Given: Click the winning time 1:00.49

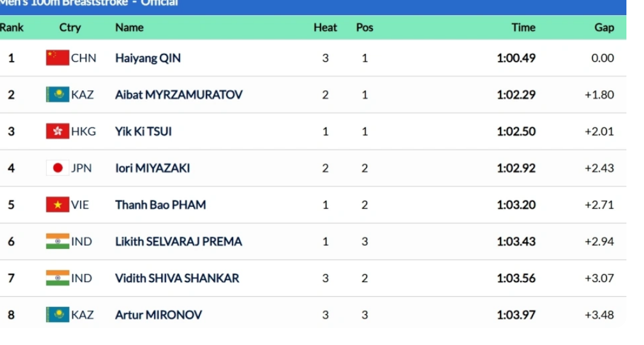Looking at the screenshot, I should [516, 58].
